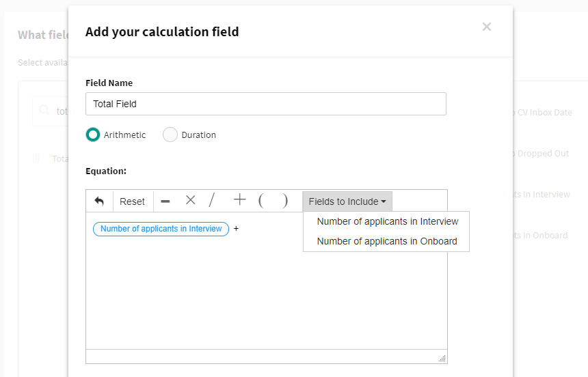Click the Field Name input box

pyautogui.click(x=266, y=104)
